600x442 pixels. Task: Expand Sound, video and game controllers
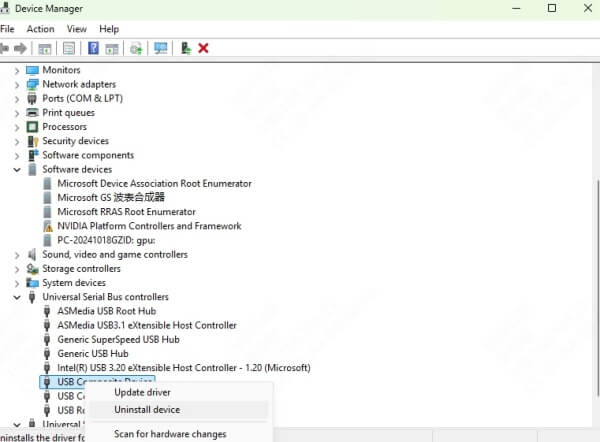tap(17, 255)
